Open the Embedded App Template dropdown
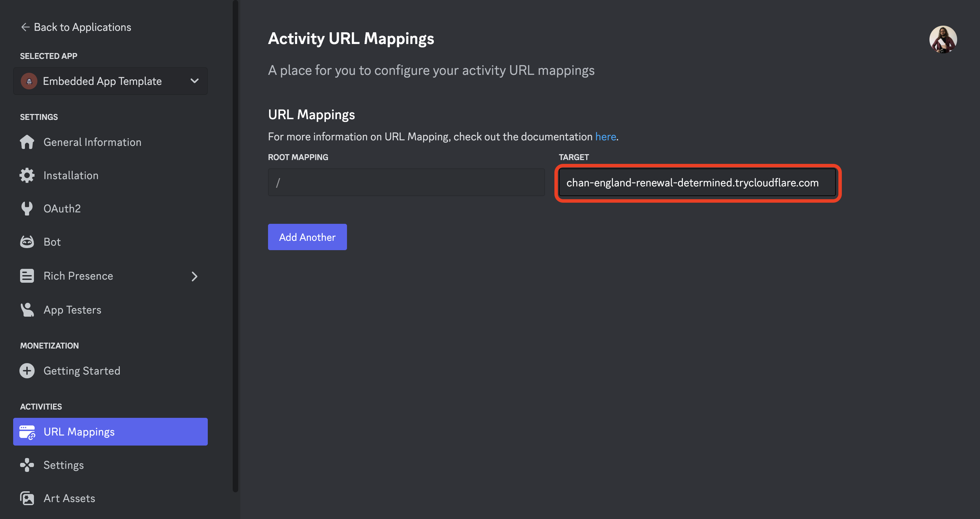 click(x=194, y=81)
